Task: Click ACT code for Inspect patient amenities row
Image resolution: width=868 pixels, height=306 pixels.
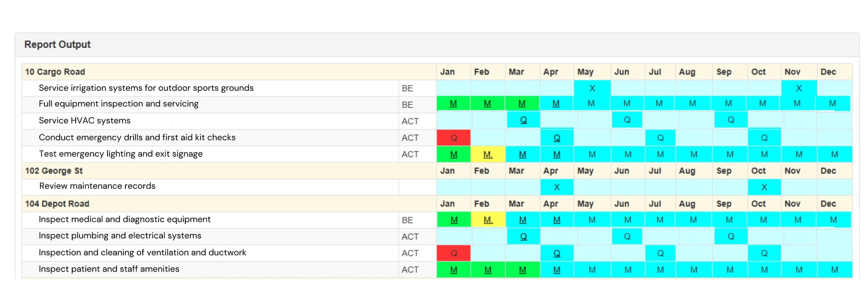Action: point(410,270)
